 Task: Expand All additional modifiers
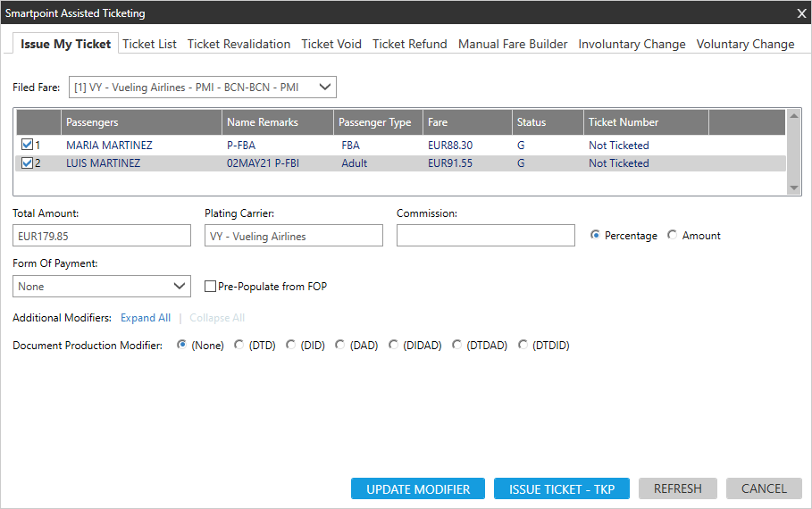click(146, 318)
